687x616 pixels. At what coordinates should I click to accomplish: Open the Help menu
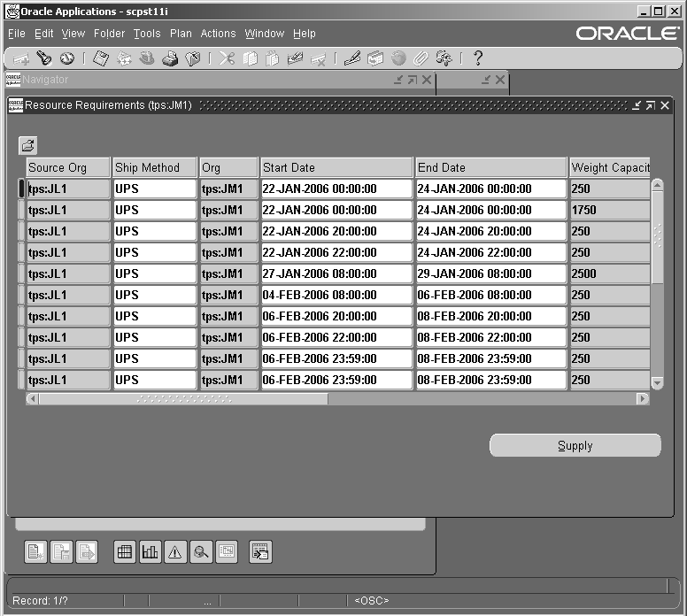pyautogui.click(x=305, y=34)
